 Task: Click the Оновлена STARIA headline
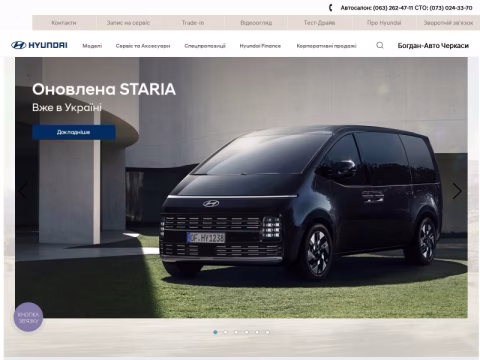[104, 89]
